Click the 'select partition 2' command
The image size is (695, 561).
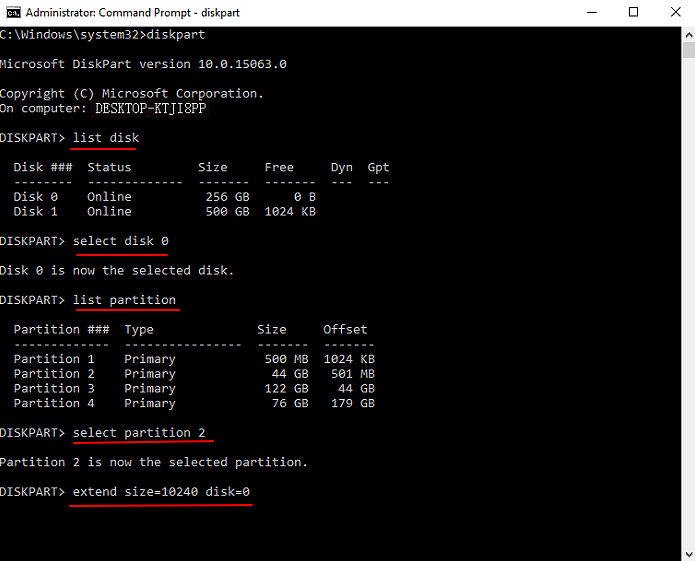coord(139,432)
